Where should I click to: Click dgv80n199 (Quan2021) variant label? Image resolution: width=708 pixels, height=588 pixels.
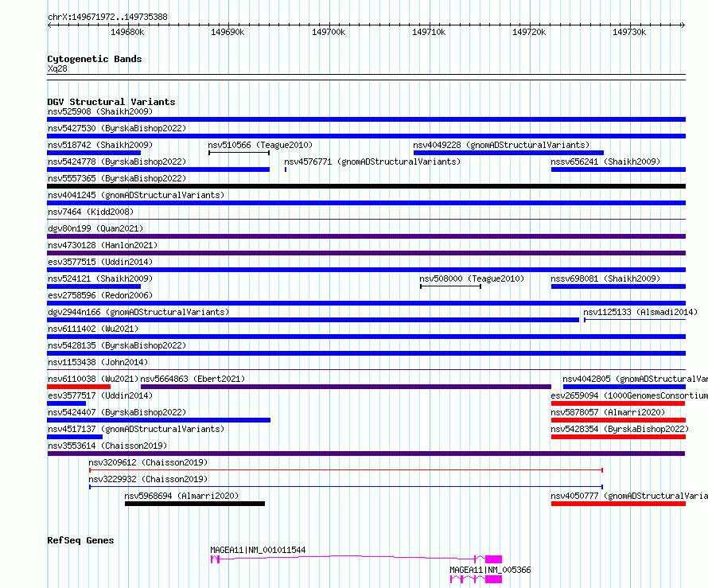pos(95,228)
